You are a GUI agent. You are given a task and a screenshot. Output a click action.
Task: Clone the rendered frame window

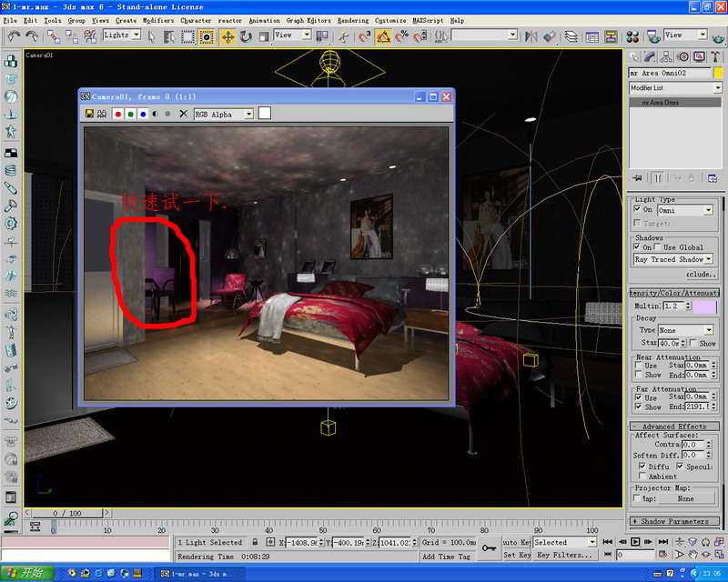point(102,114)
